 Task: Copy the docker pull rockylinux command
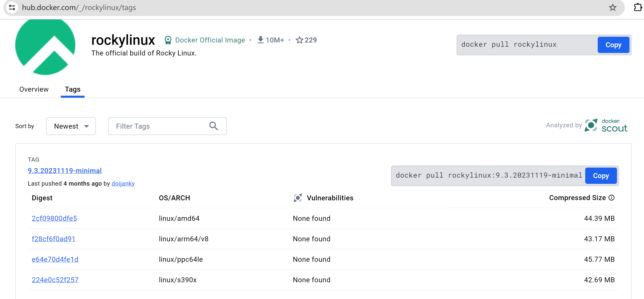coord(613,45)
